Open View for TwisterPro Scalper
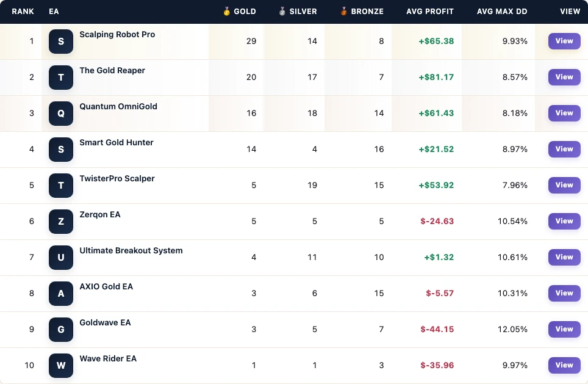Screen dimensions: 588x384 pyautogui.click(x=564, y=185)
